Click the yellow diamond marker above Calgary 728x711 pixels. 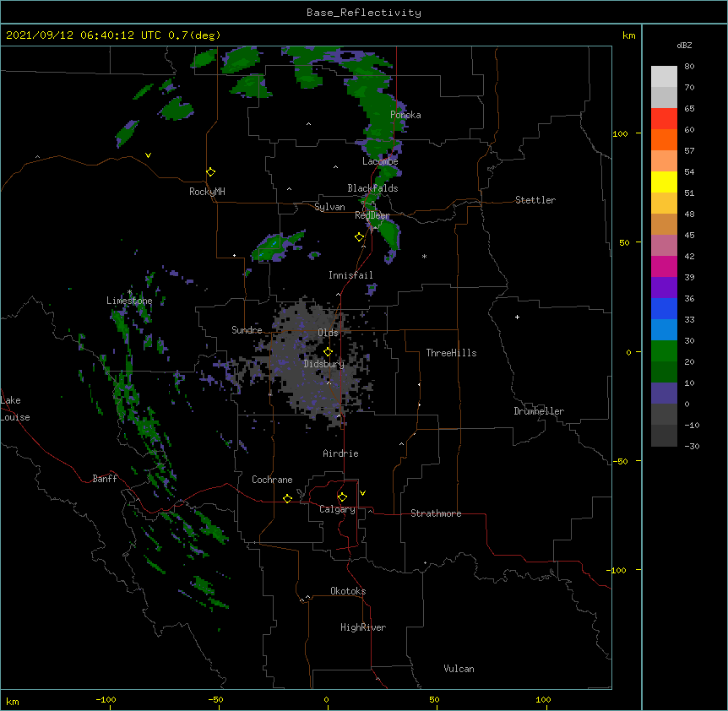pyautogui.click(x=342, y=497)
